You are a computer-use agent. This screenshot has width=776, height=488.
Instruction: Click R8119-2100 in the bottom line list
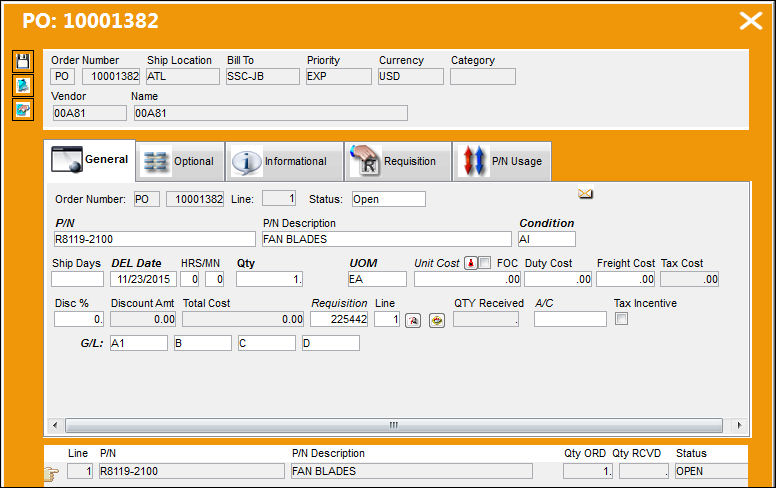tap(192, 471)
